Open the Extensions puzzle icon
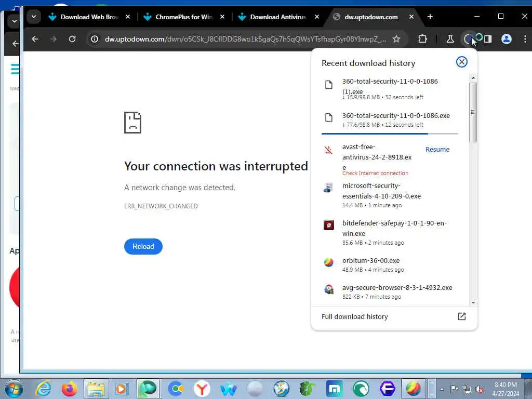The width and height of the screenshot is (532, 399). coord(422,39)
